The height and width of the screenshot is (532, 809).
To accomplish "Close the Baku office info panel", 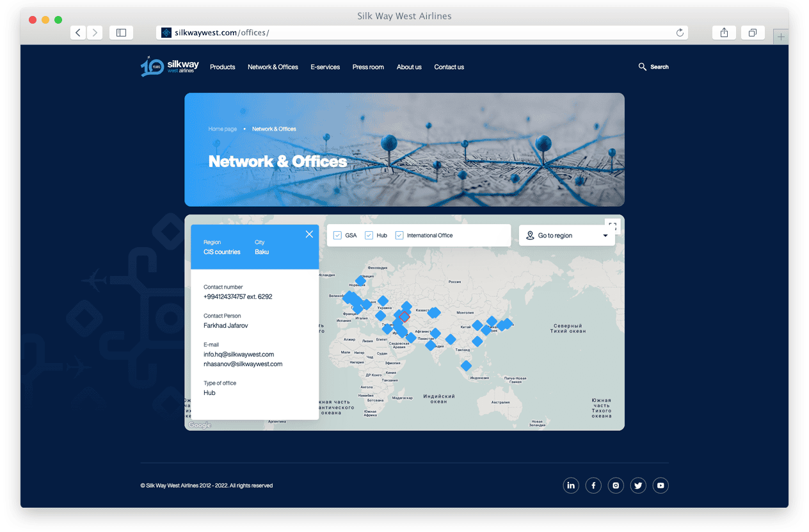I will 309,234.
